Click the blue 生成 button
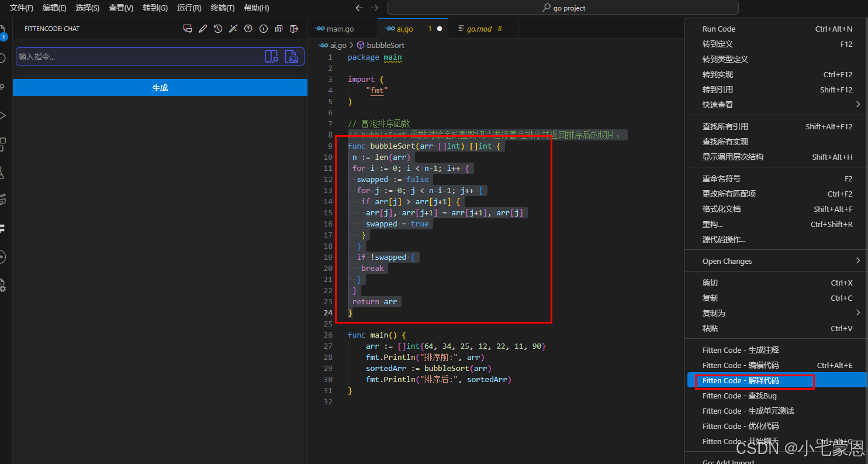868x464 pixels. point(160,88)
